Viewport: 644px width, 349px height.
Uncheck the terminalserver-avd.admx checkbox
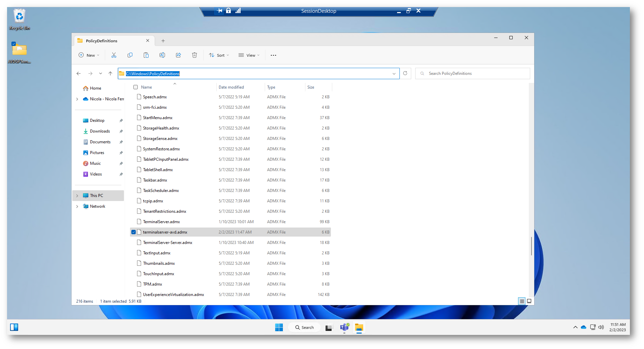coord(134,232)
